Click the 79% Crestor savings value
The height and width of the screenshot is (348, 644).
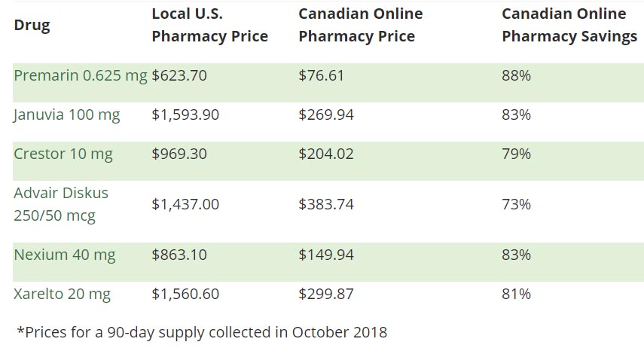[516, 154]
